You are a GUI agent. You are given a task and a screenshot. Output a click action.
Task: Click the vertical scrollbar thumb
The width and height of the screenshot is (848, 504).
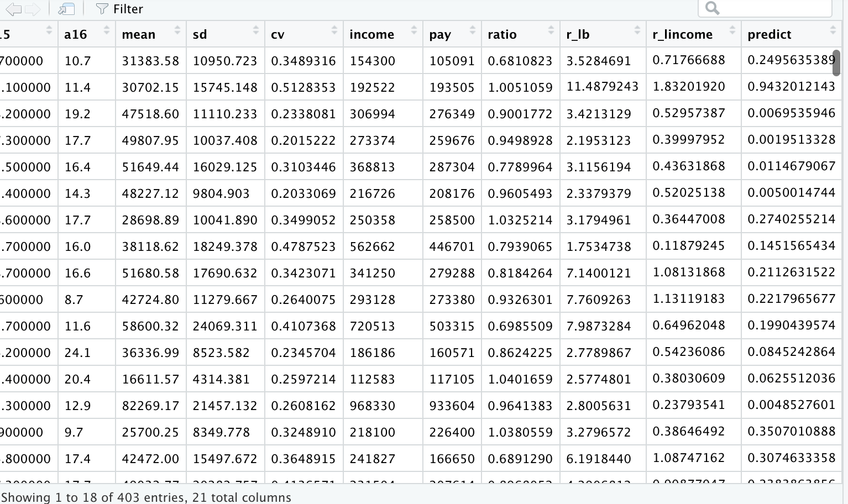click(836, 63)
